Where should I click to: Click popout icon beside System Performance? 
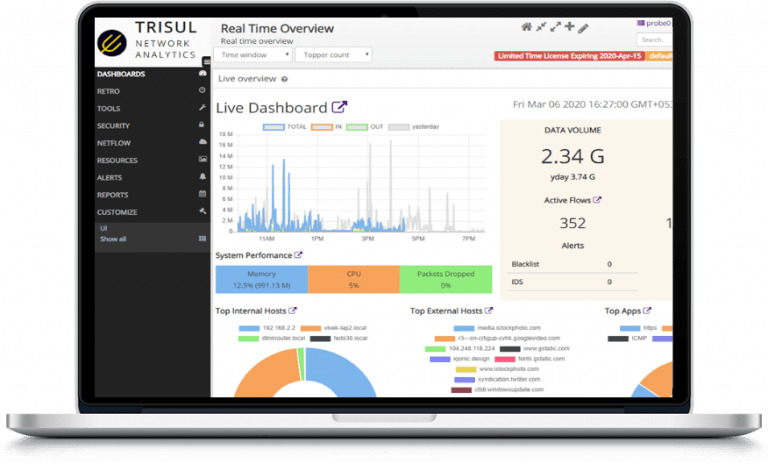pos(299,256)
